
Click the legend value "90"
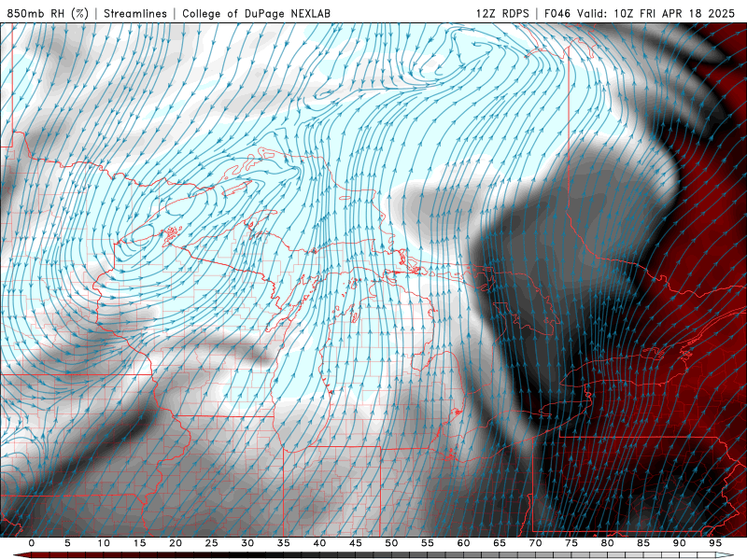click(x=680, y=543)
